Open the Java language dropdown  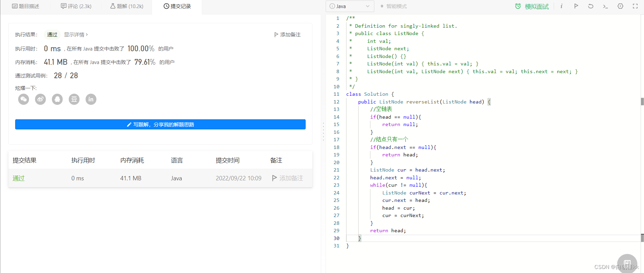click(350, 6)
